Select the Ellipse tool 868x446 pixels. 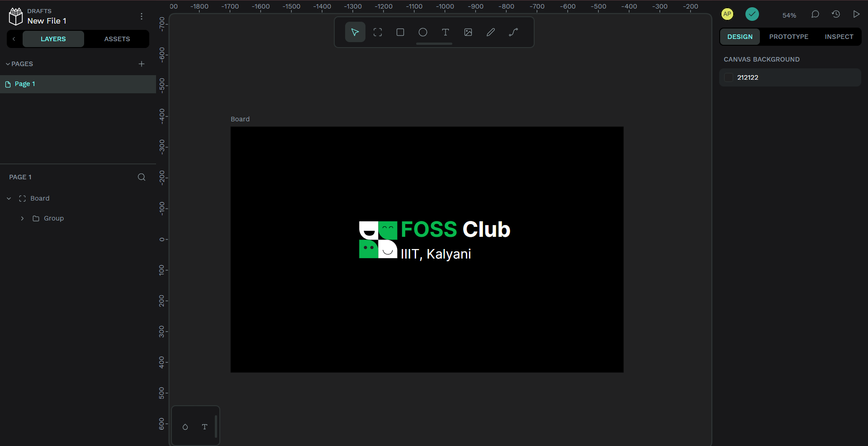[423, 32]
